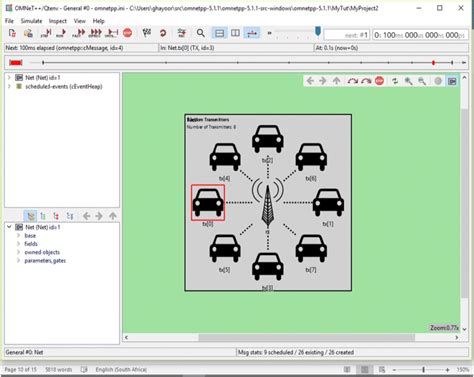Go forward in the object inspector panel
This screenshot has width=474, height=377.
pyautogui.click(x=99, y=216)
